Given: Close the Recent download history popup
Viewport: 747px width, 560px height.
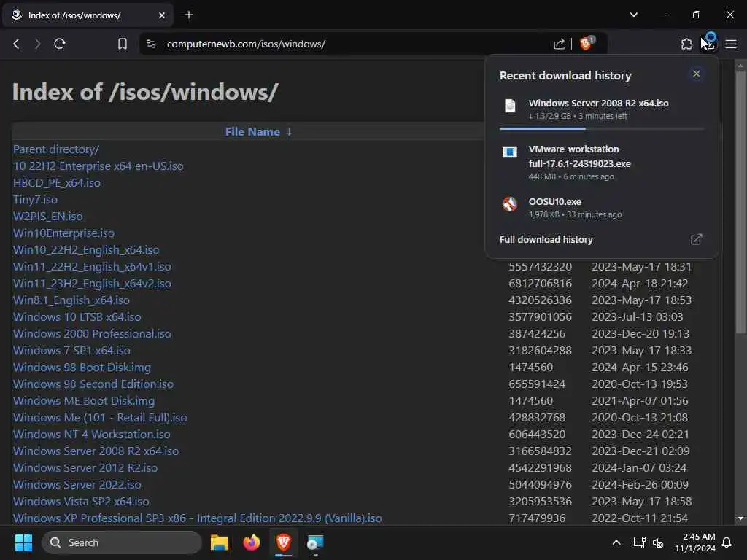Looking at the screenshot, I should click(x=696, y=74).
